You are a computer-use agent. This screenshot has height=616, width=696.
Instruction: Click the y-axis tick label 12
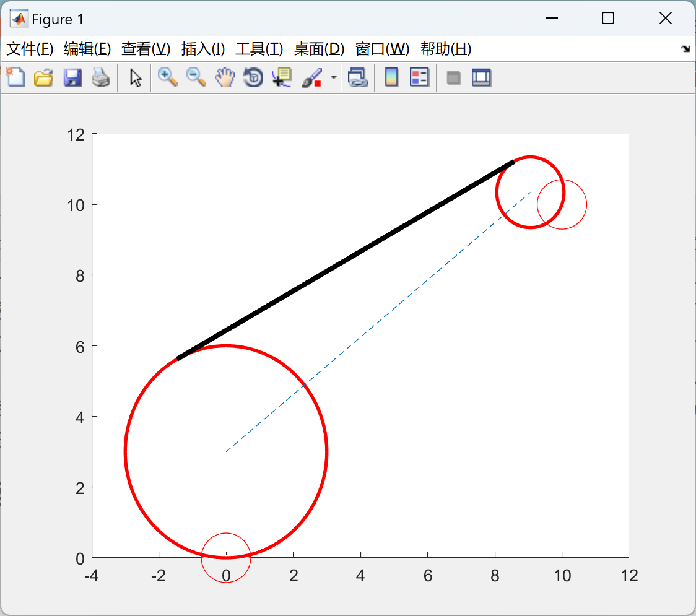pyautogui.click(x=76, y=135)
